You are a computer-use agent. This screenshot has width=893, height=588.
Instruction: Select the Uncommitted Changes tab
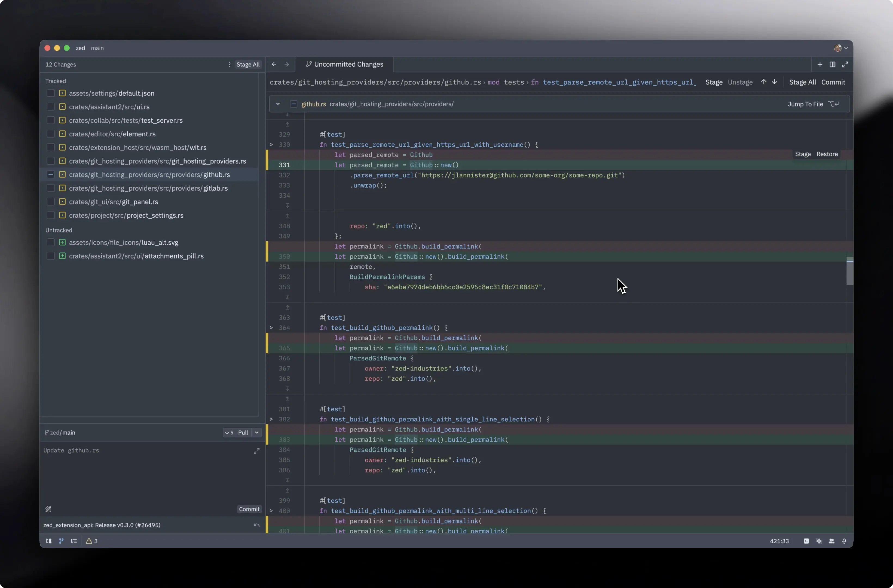coord(344,65)
